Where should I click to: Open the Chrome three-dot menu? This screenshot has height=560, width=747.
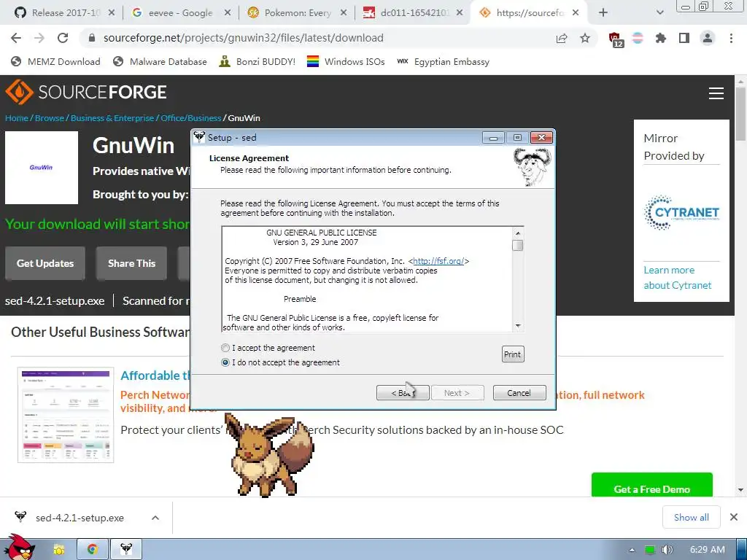coord(731,38)
